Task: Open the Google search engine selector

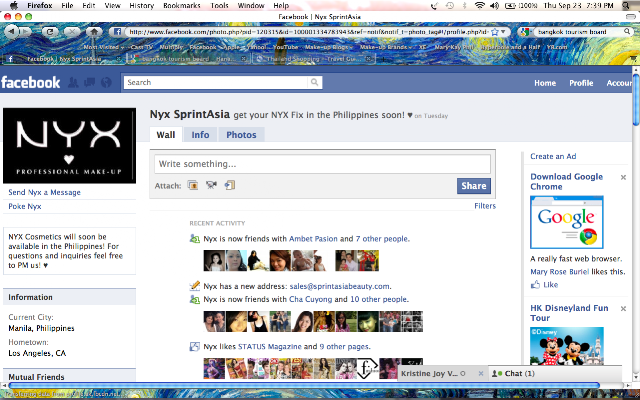Action: (525, 32)
